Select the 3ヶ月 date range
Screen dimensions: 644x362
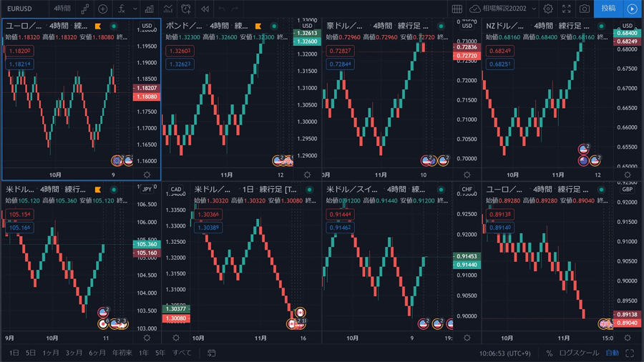pos(74,353)
